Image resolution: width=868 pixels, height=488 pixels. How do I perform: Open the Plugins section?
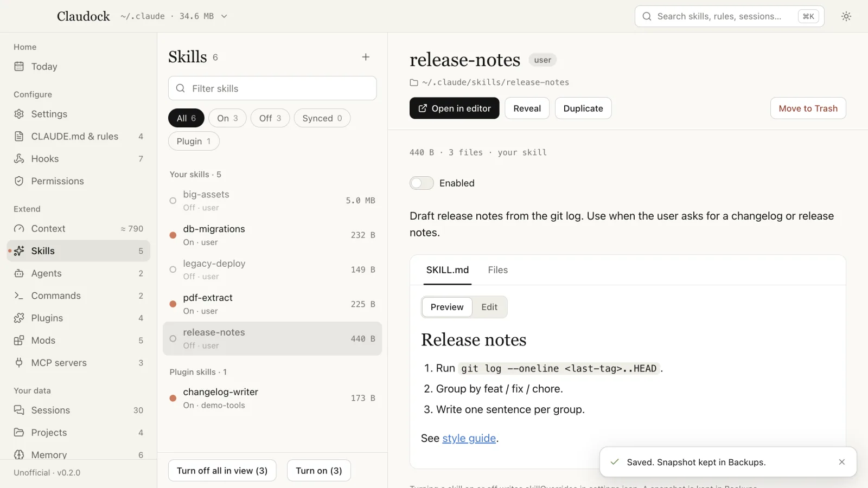[x=78, y=318]
